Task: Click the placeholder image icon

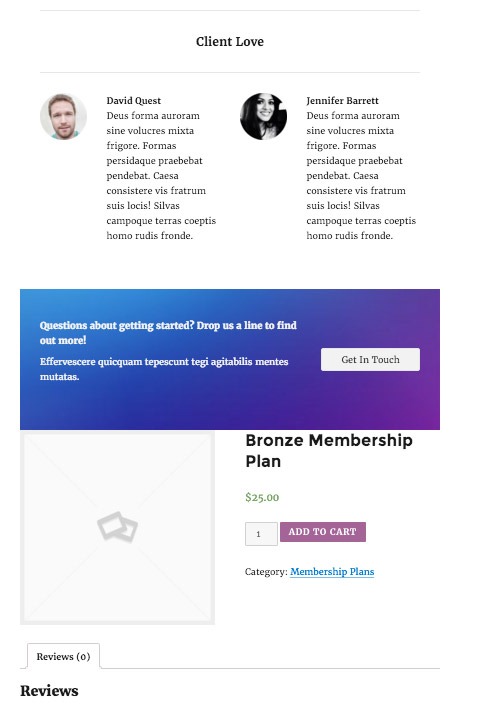Action: 117,527
